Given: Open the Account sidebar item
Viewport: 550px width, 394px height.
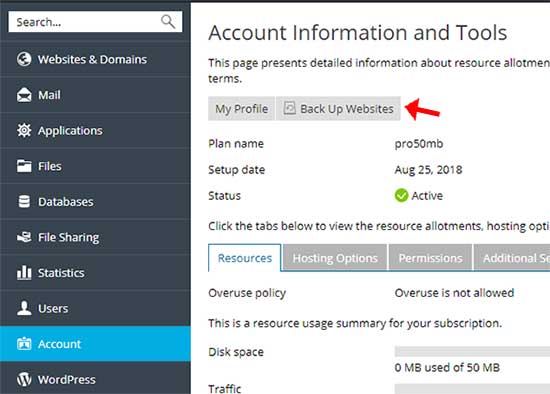Looking at the screenshot, I should click(95, 344).
